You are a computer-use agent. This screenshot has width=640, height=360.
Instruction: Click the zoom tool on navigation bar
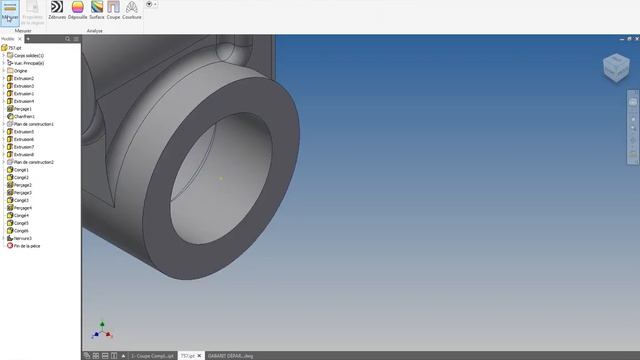[x=633, y=128]
